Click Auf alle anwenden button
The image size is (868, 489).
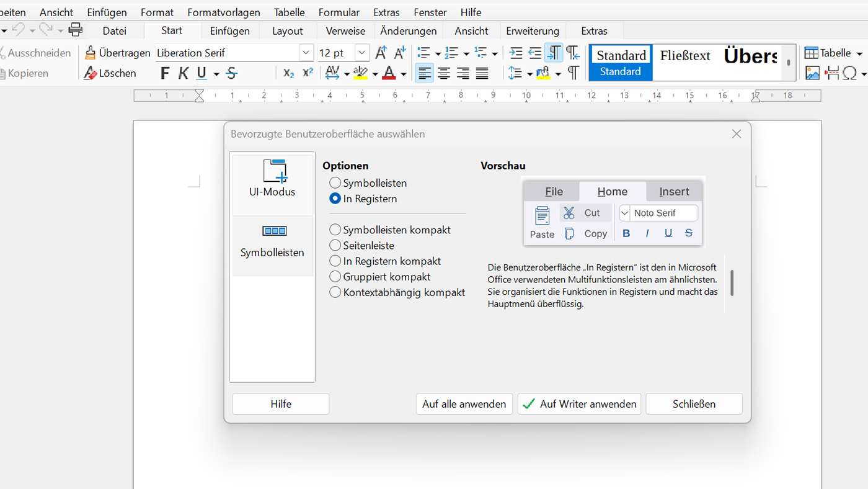[x=464, y=404]
